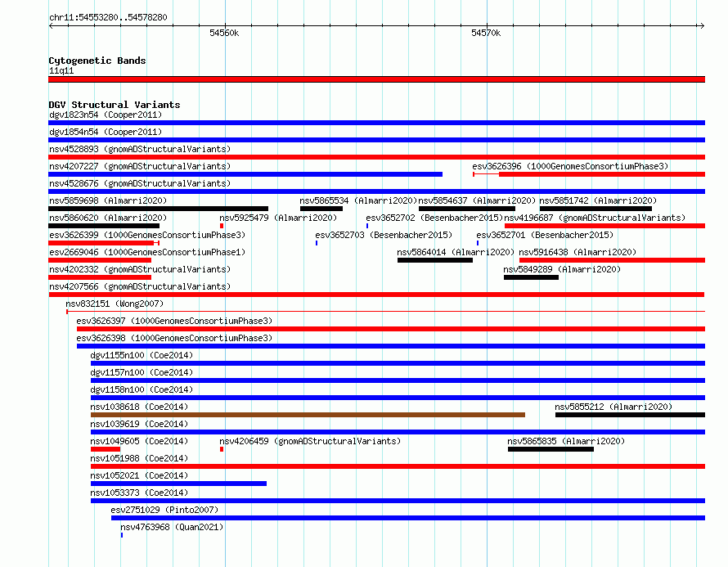The height and width of the screenshot is (567, 728).
Task: Select the esv2751029 (Pinto2007) label
Action: point(164,510)
